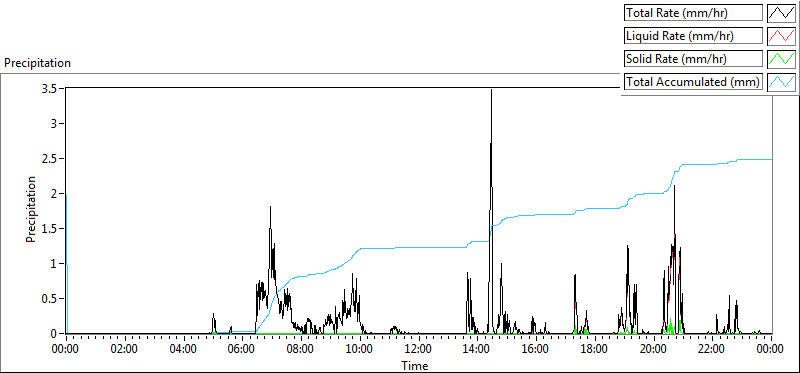
Task: Click the Total Accumulated blue line icon
Action: click(x=781, y=81)
